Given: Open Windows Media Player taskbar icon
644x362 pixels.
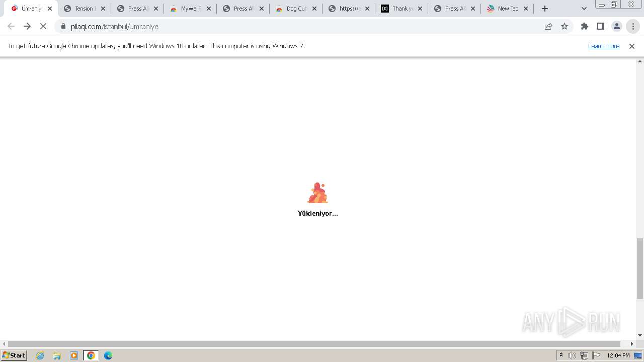Looking at the screenshot, I should click(x=74, y=355).
